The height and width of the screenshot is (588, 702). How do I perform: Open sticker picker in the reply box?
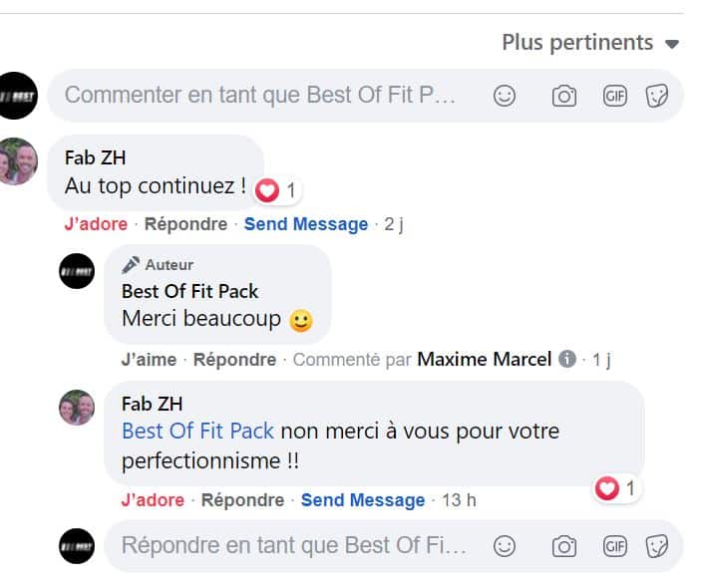[656, 546]
